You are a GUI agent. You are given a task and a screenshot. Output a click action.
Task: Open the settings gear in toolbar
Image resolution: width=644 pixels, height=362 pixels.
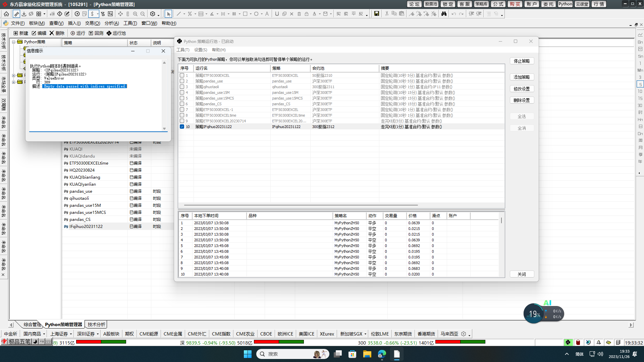tap(153, 14)
